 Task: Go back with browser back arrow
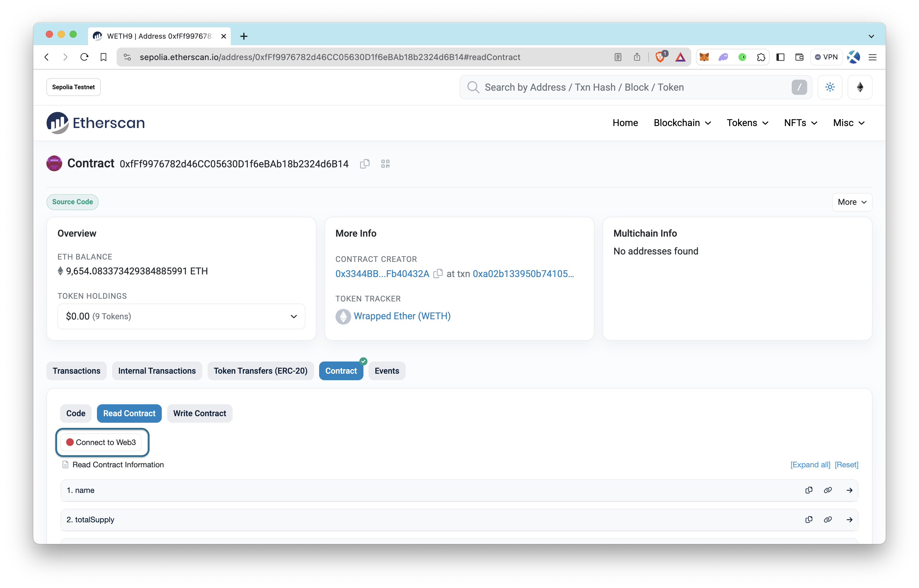coord(47,57)
